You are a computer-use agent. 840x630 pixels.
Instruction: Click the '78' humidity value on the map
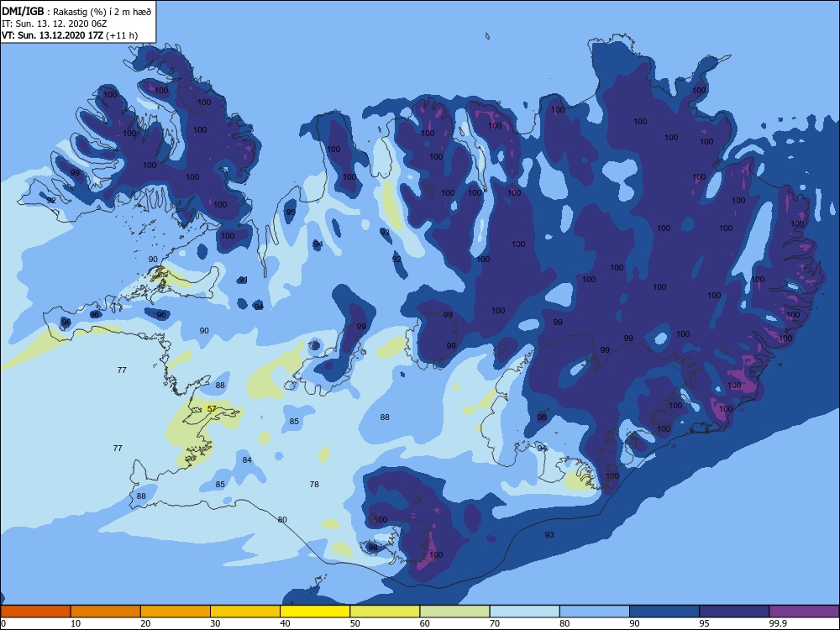click(x=314, y=485)
